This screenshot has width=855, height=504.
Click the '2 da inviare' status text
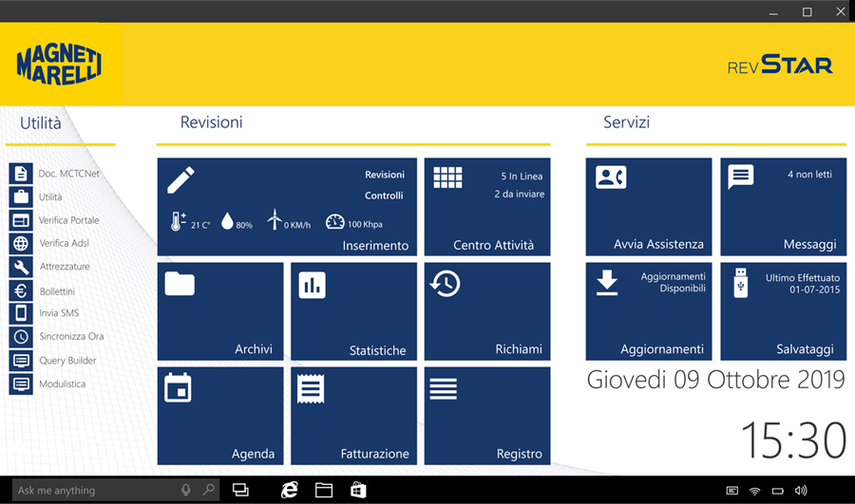[519, 194]
